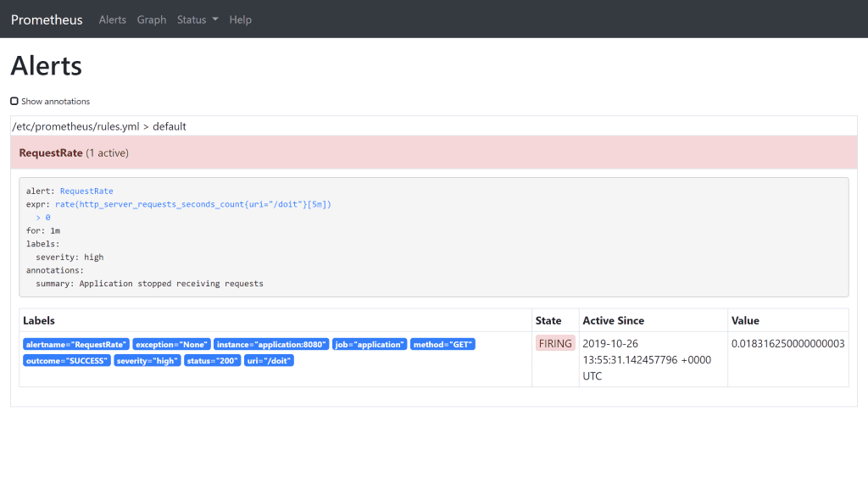Open the Alerts navigation item
The image size is (868, 488).
click(112, 19)
